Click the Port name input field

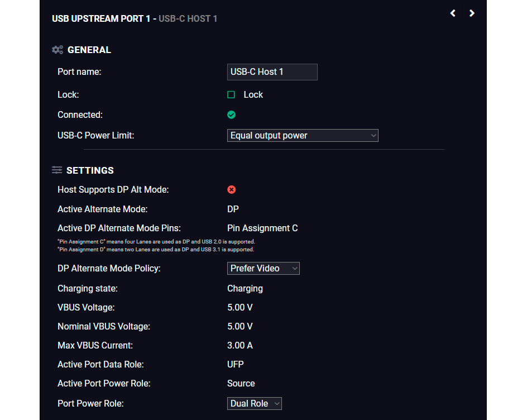point(272,72)
